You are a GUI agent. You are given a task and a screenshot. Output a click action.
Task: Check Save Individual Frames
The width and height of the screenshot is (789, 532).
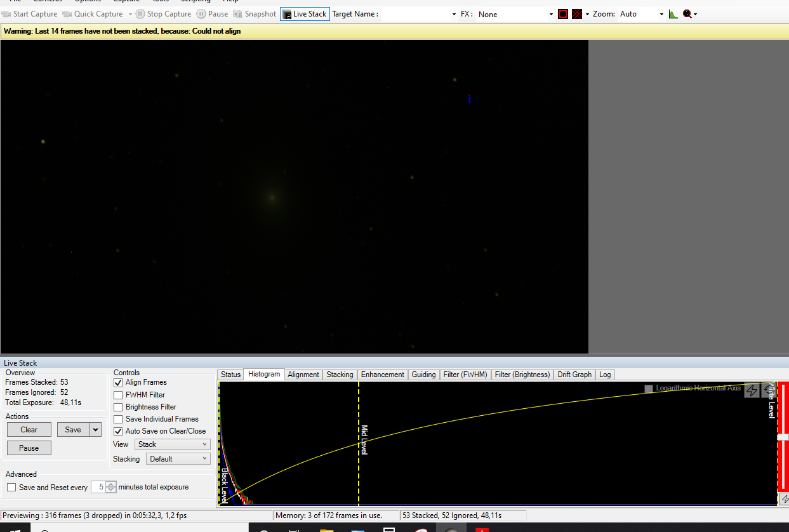[x=118, y=419]
